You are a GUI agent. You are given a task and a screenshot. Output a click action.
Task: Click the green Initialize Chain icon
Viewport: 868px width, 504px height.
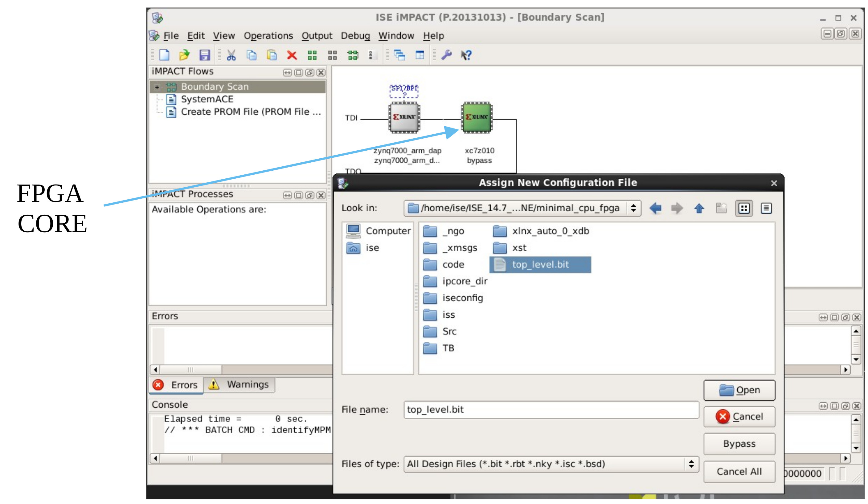[313, 55]
